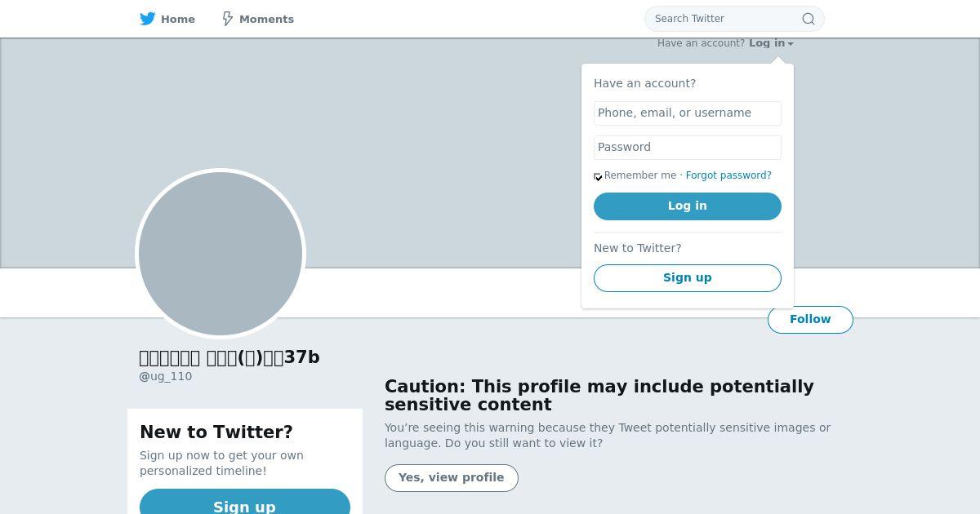Open Moments via the lightning bolt icon

(x=228, y=19)
